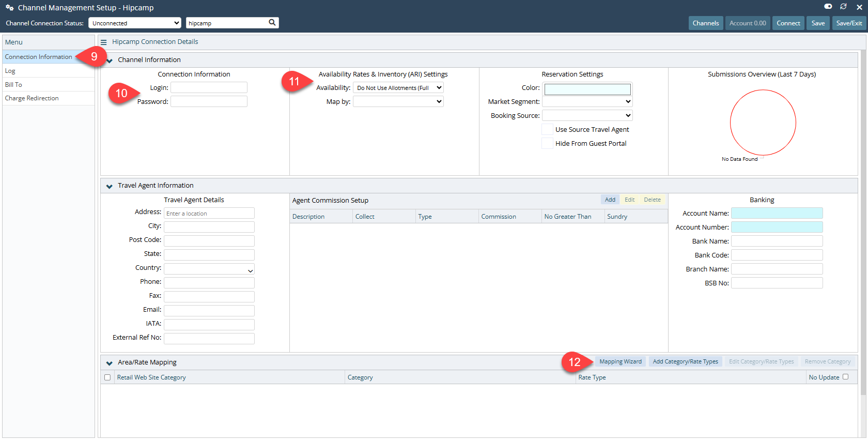Click the Branch Name input field

tap(777, 269)
